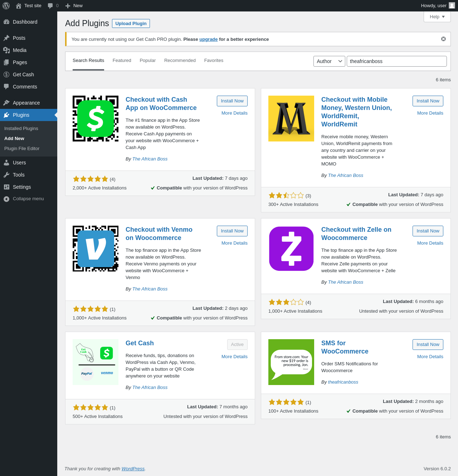Open Plugin File Editor submenu item
458x476 pixels.
point(22,149)
